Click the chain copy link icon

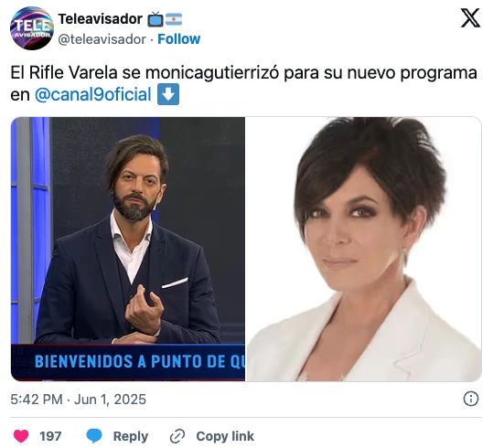pyautogui.click(x=177, y=436)
